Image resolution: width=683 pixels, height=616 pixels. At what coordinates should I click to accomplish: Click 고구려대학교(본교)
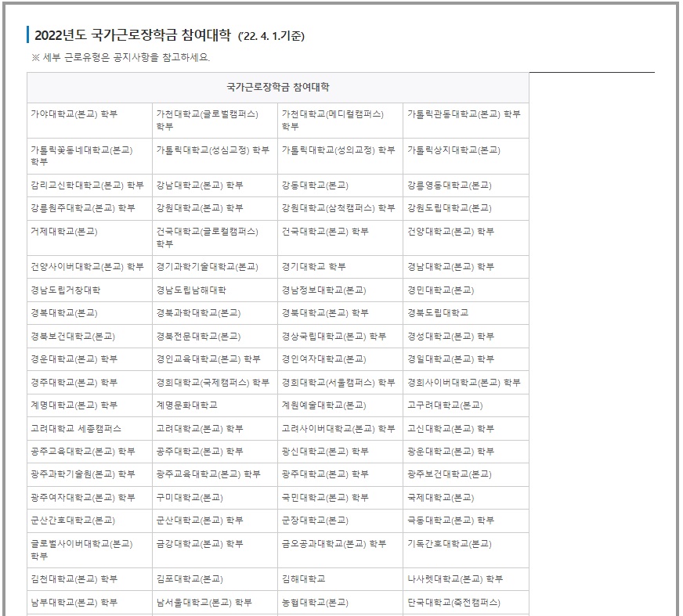click(445, 405)
